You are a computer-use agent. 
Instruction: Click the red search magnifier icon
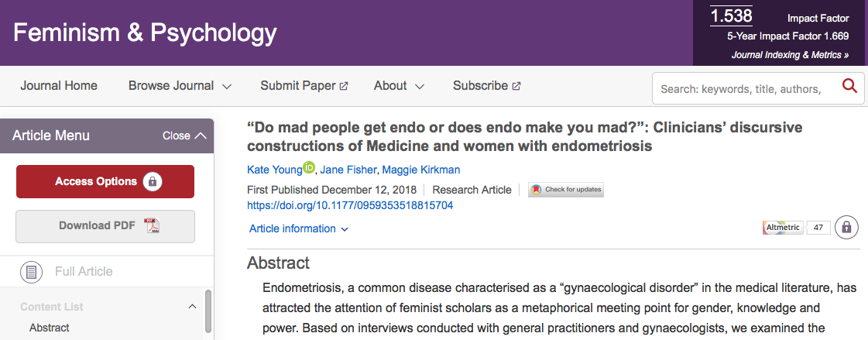pos(849,86)
